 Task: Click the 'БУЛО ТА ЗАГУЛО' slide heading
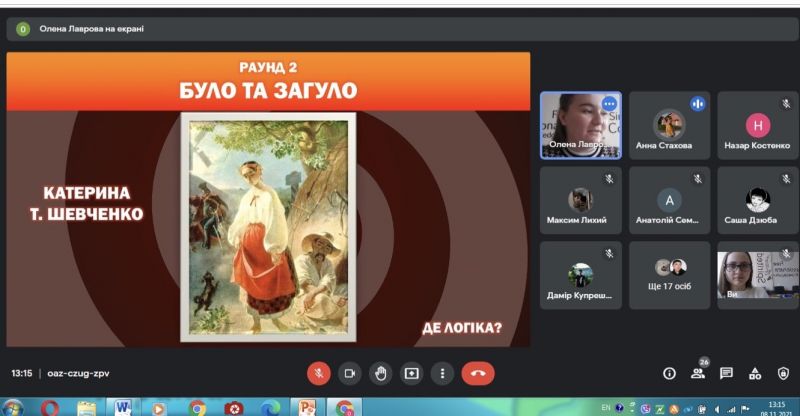pos(268,91)
